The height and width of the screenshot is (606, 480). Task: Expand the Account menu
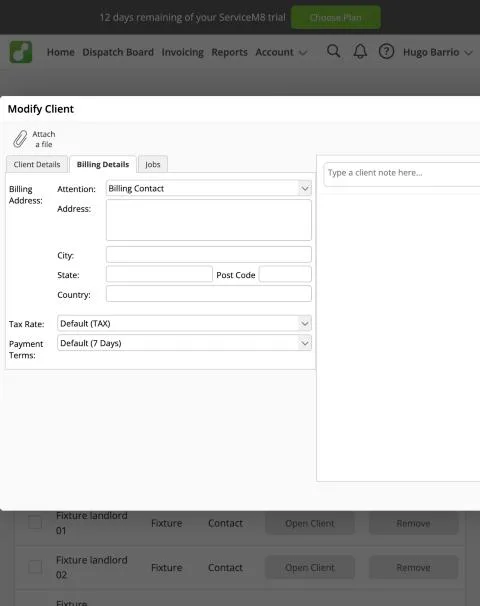281,52
